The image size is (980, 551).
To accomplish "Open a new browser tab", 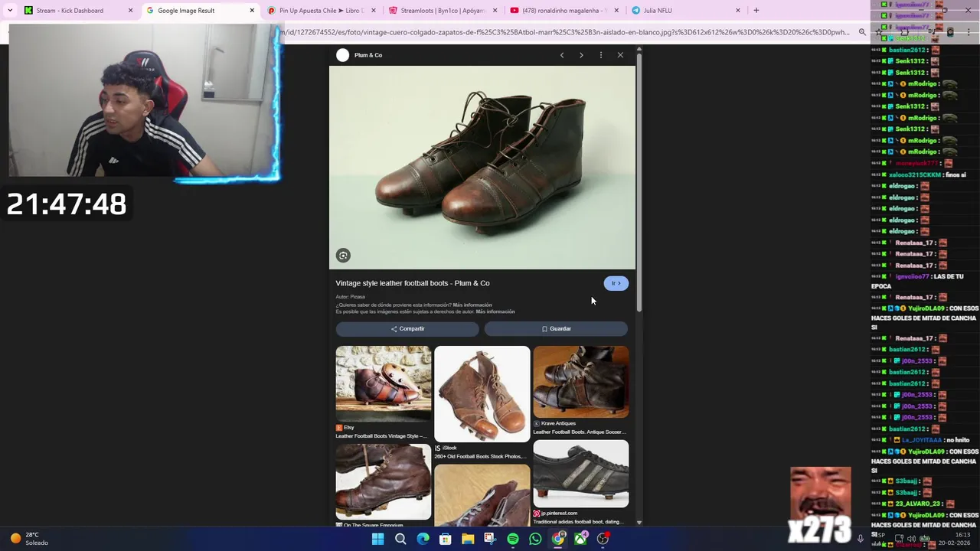I will pos(756,11).
